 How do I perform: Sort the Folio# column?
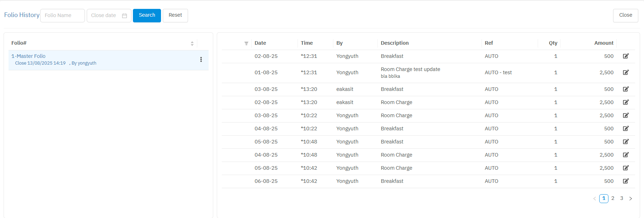tap(192, 43)
